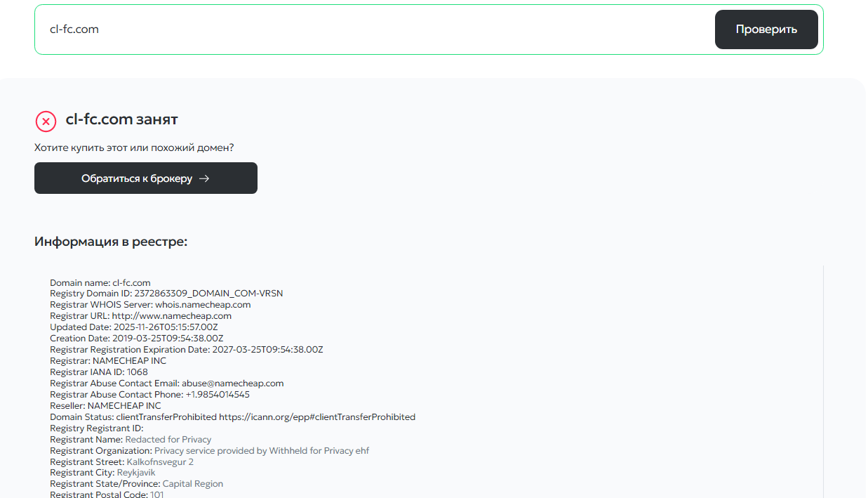Click the arrow icon on the broker button
Screen dimensions: 868x498
pyautogui.click(x=204, y=178)
